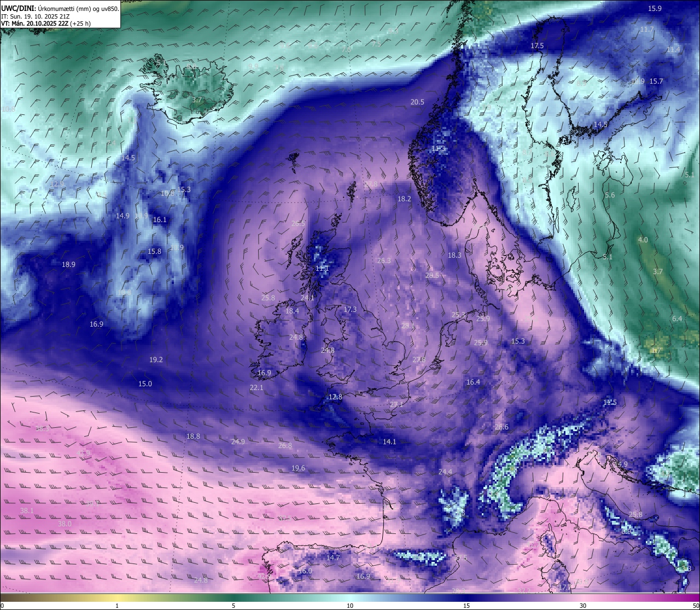The image size is (700, 610).
Task: Click the 4.0 value at the right side
Action: point(643,240)
